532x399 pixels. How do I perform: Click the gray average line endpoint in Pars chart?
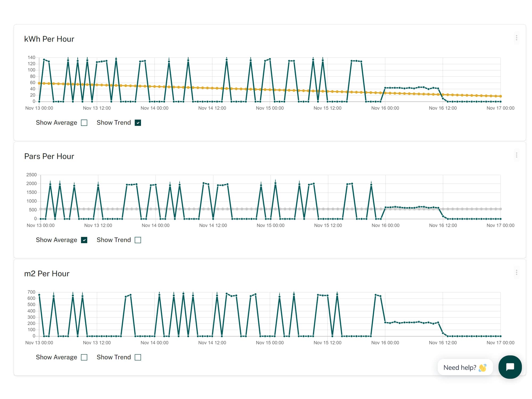pyautogui.click(x=501, y=209)
